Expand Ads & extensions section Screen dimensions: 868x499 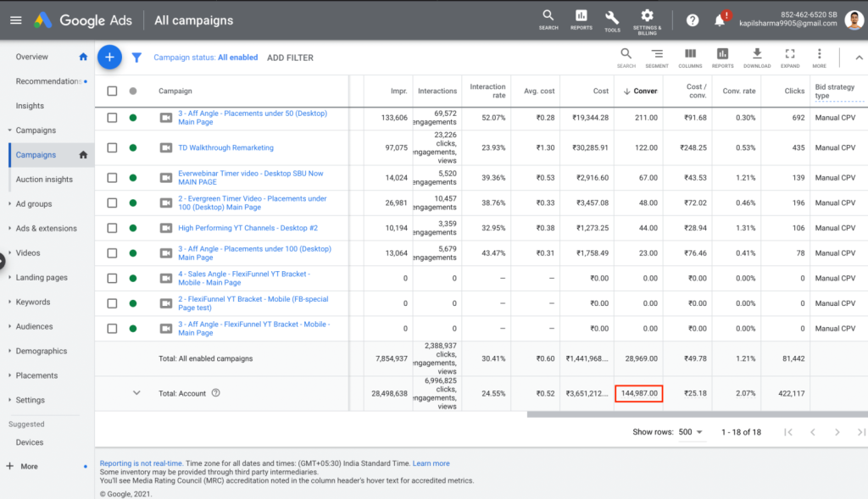click(x=10, y=228)
